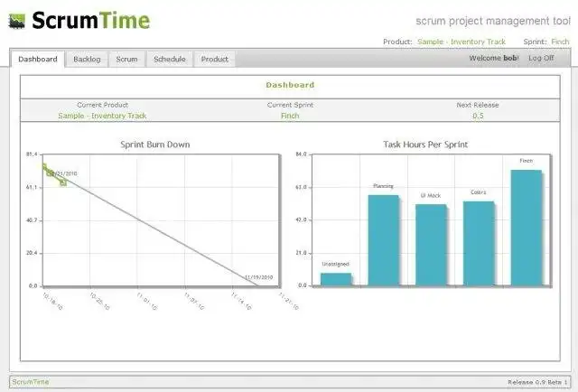
Task: Select the Finch bar in the chart
Action: pyautogui.click(x=526, y=228)
